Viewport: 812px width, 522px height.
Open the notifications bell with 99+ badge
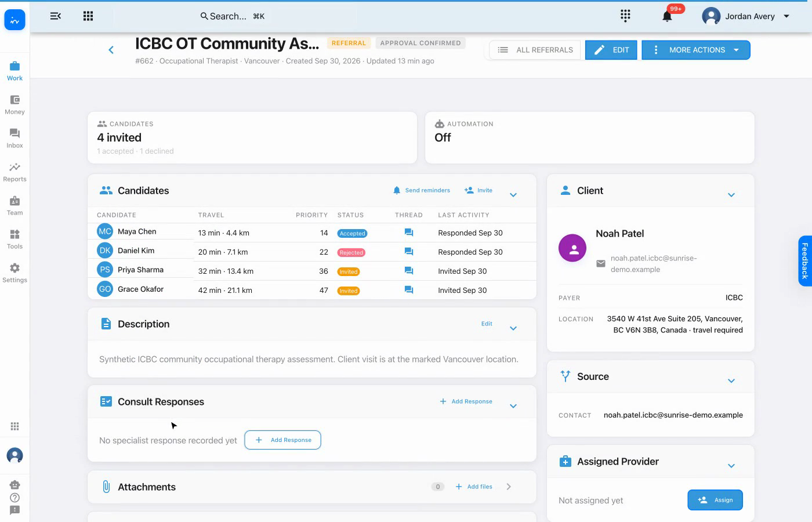click(x=668, y=16)
